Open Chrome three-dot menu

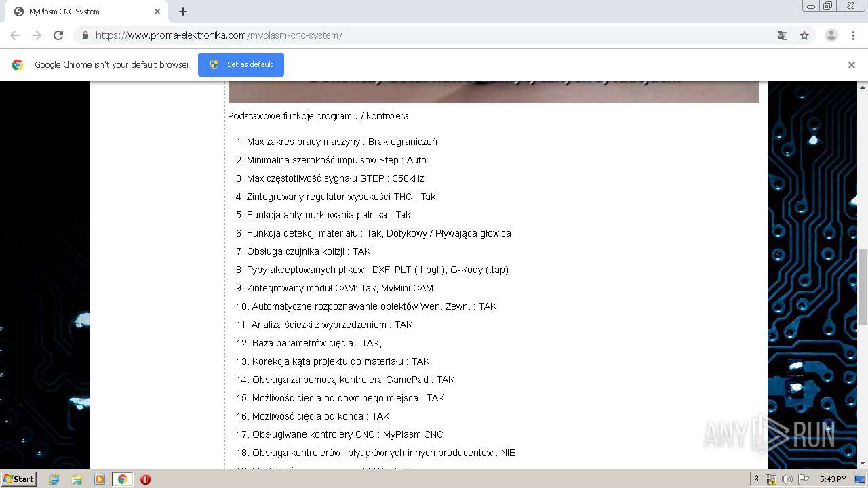tap(853, 35)
